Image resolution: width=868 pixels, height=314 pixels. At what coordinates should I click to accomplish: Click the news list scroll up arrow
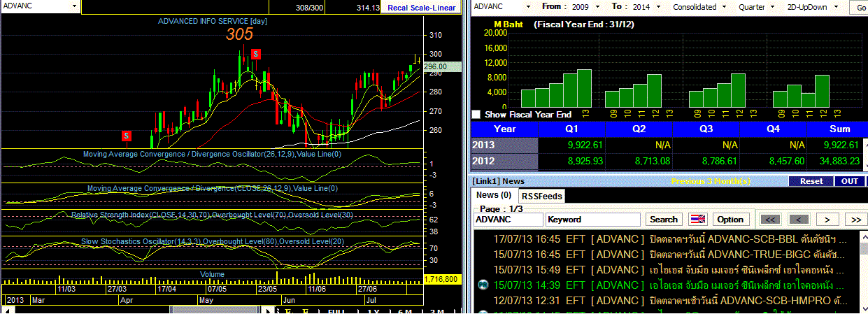[863, 238]
